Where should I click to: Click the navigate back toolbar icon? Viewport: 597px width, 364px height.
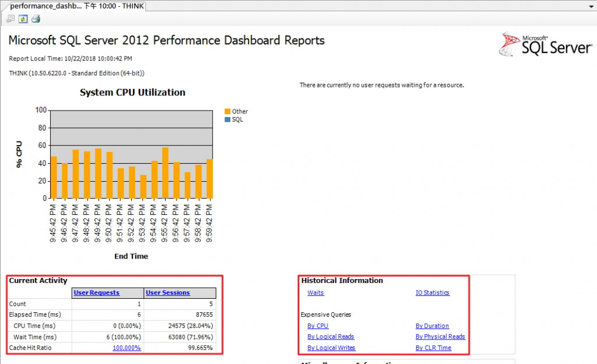pos(10,19)
